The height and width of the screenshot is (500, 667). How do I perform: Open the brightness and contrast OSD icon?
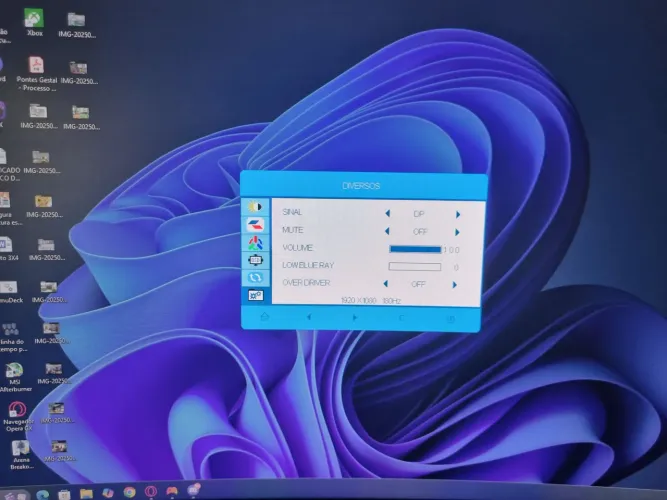(255, 207)
